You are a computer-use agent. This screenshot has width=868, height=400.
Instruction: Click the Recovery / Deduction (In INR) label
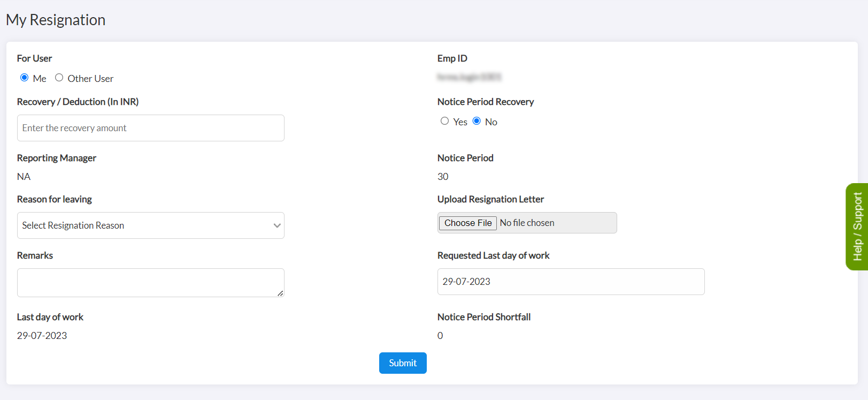[x=78, y=102]
